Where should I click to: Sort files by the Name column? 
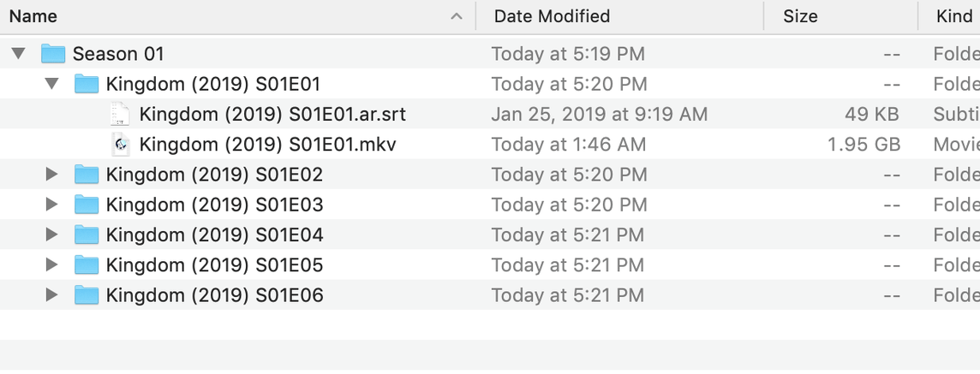[34, 16]
